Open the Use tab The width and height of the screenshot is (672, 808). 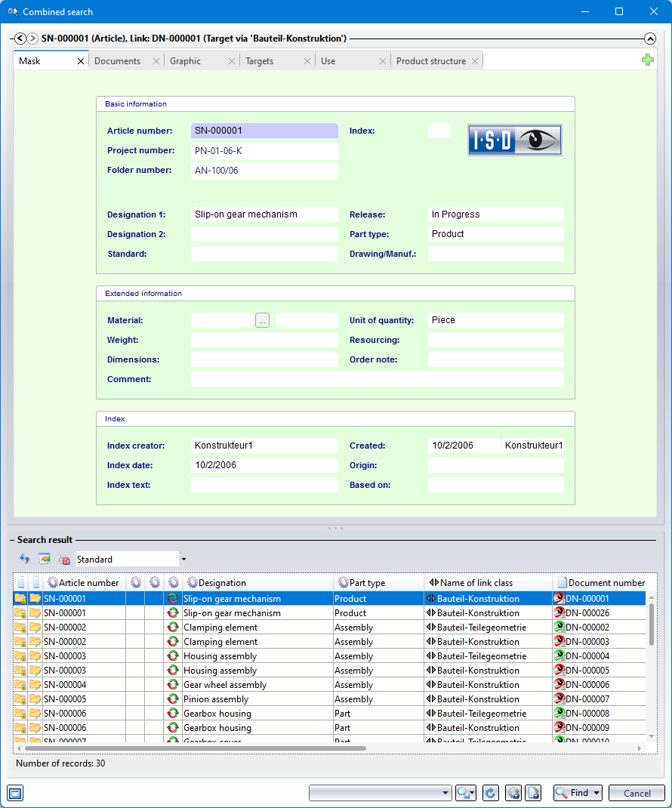click(x=328, y=61)
